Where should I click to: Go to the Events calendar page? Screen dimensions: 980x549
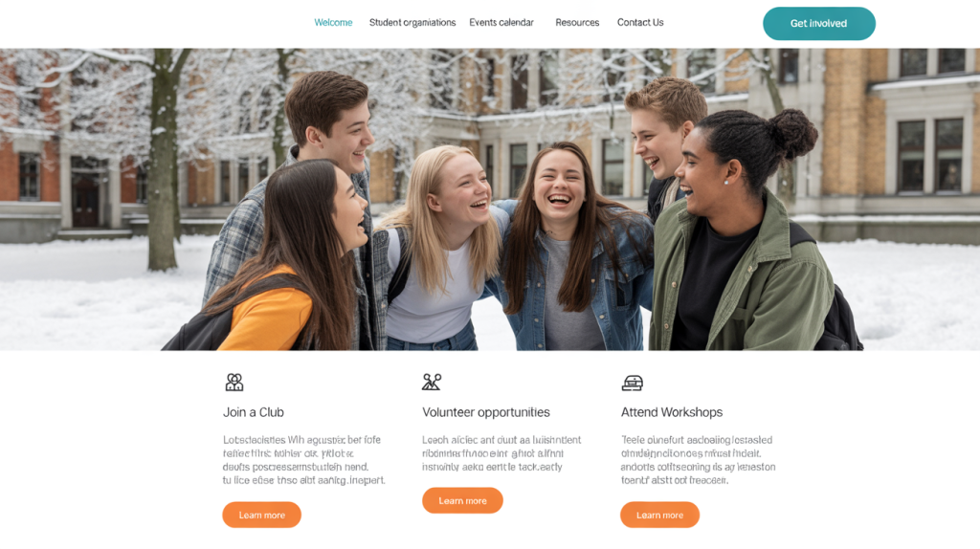click(501, 23)
